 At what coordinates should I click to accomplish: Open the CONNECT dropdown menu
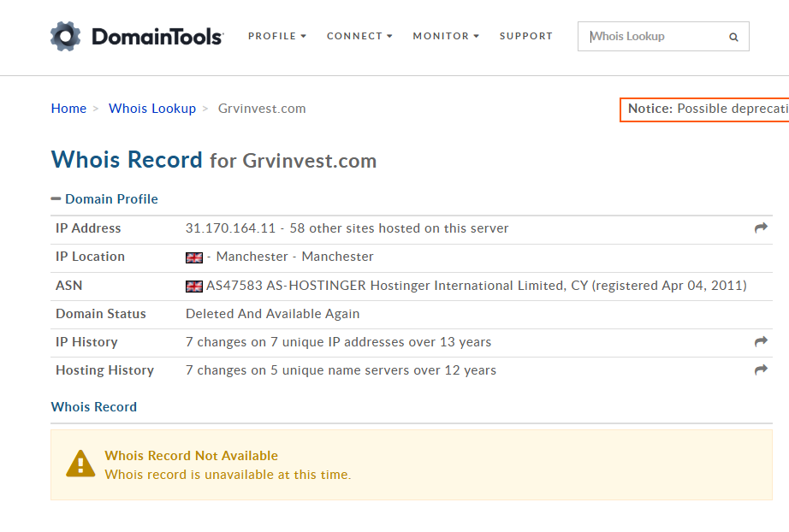[x=359, y=36]
